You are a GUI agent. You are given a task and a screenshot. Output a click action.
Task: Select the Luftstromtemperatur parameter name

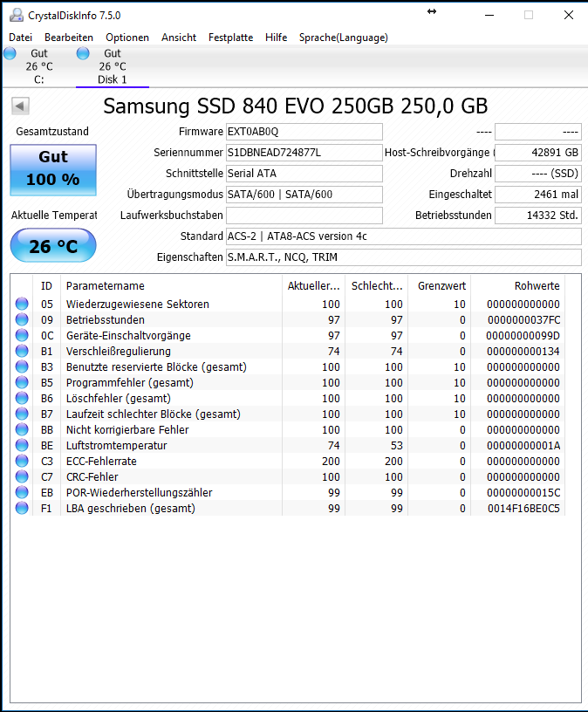pyautogui.click(x=117, y=446)
